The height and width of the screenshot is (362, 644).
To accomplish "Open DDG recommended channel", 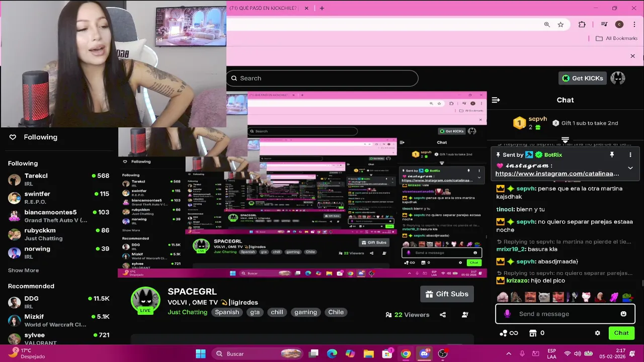I will click(58, 302).
